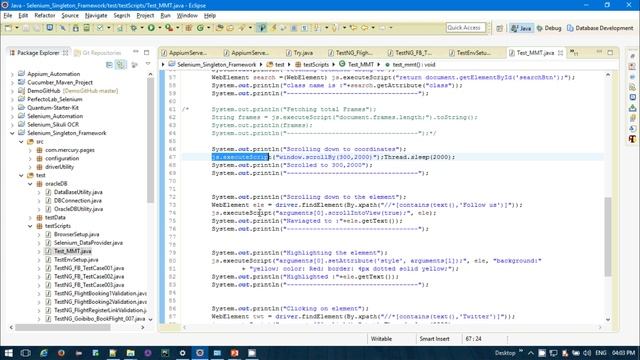Screen dimensions: 640x360
Task: Collapse the src folder
Action: (x=21, y=142)
